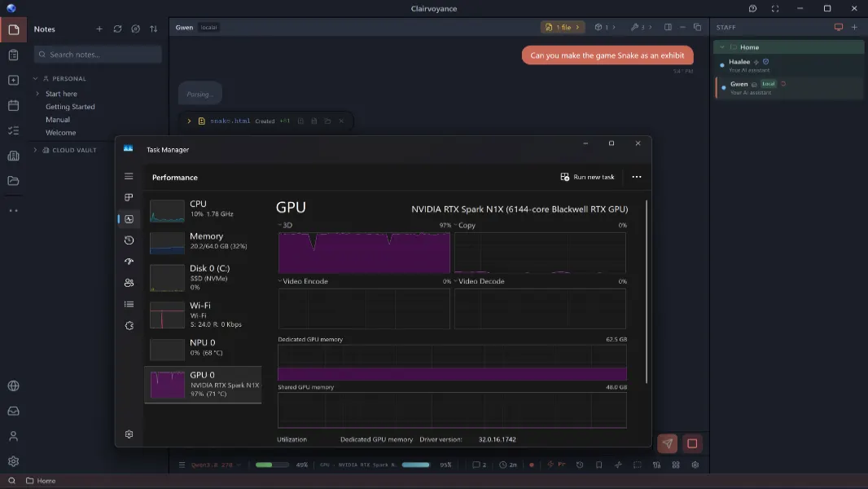Open the 1 file dropdown in chat header
The image size is (868, 489).
563,27
